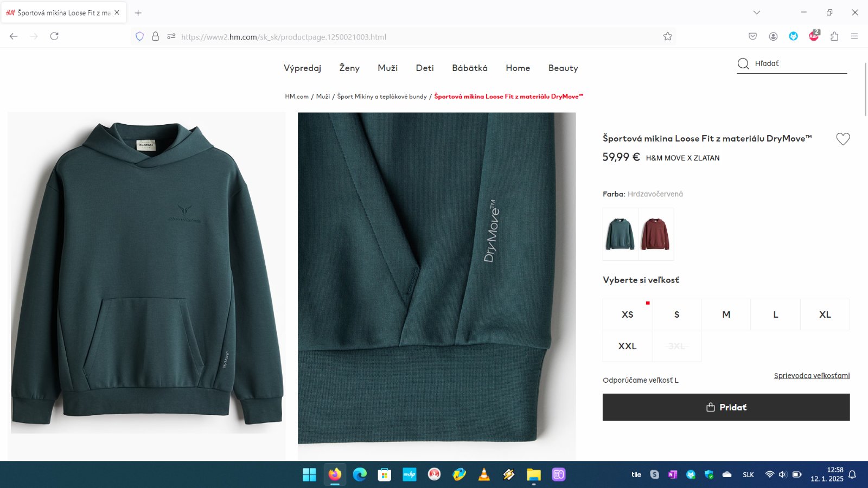Select size XXL
The image size is (868, 488).
627,346
